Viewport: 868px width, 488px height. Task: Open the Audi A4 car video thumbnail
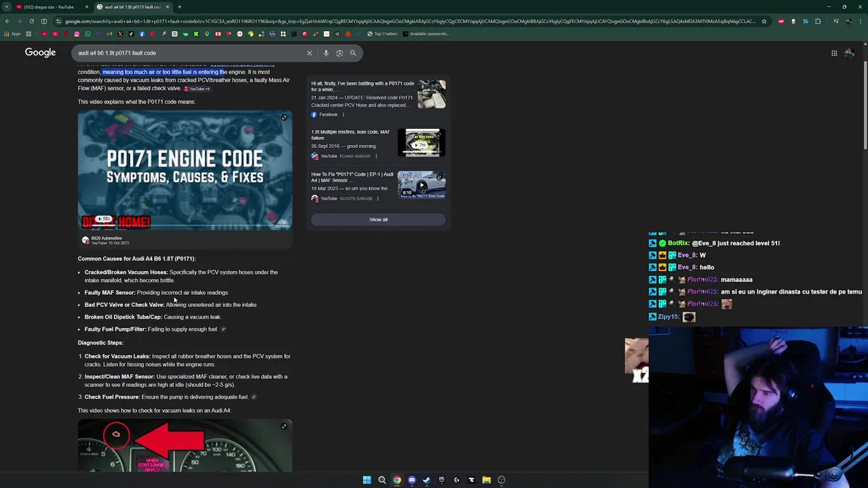(x=422, y=185)
